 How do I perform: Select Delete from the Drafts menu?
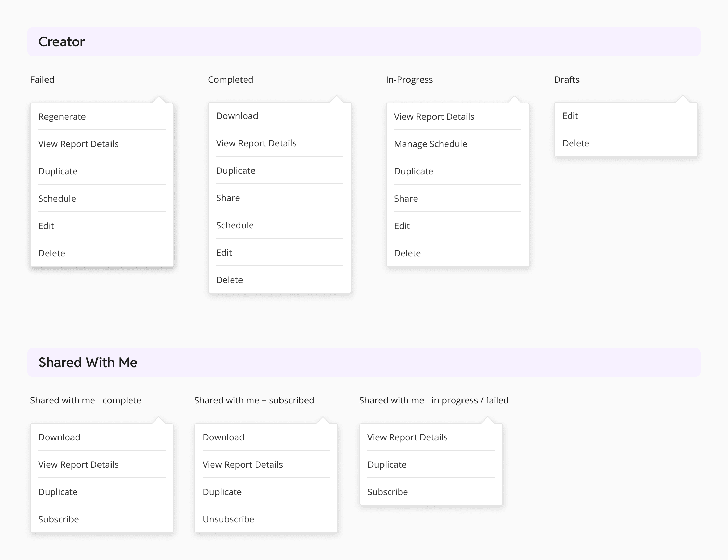tap(576, 143)
